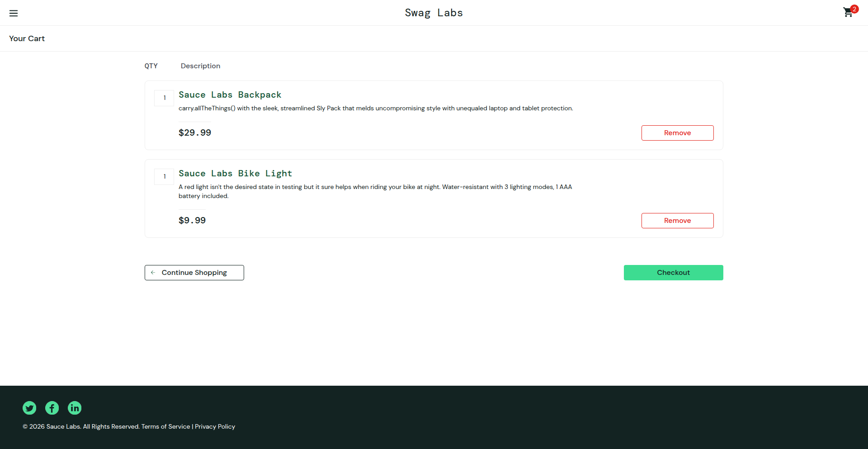Viewport: 868px width, 449px height.
Task: Open the LinkedIn social link
Action: coord(75,408)
